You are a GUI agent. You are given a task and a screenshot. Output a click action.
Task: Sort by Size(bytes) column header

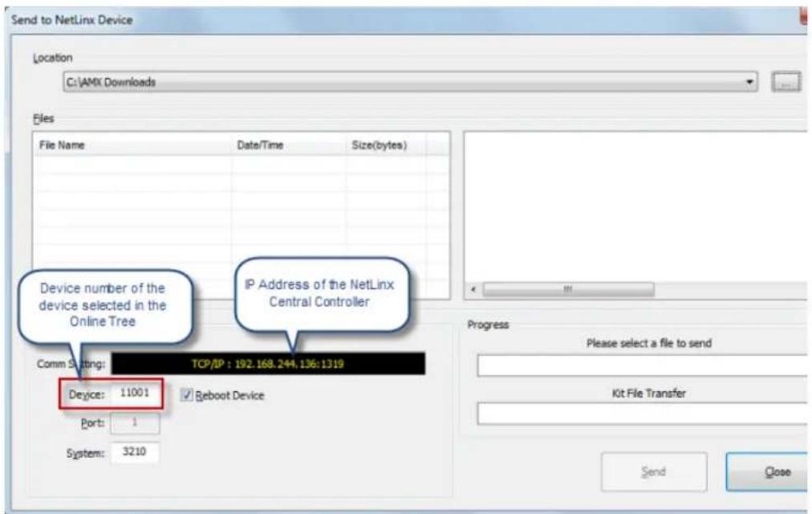pyautogui.click(x=386, y=145)
